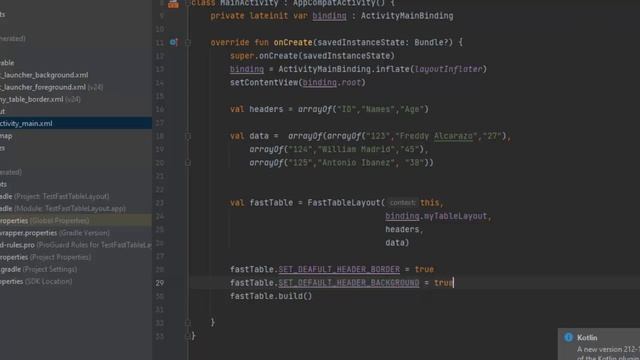Collapse the 'val data' array fold marker

[188, 136]
